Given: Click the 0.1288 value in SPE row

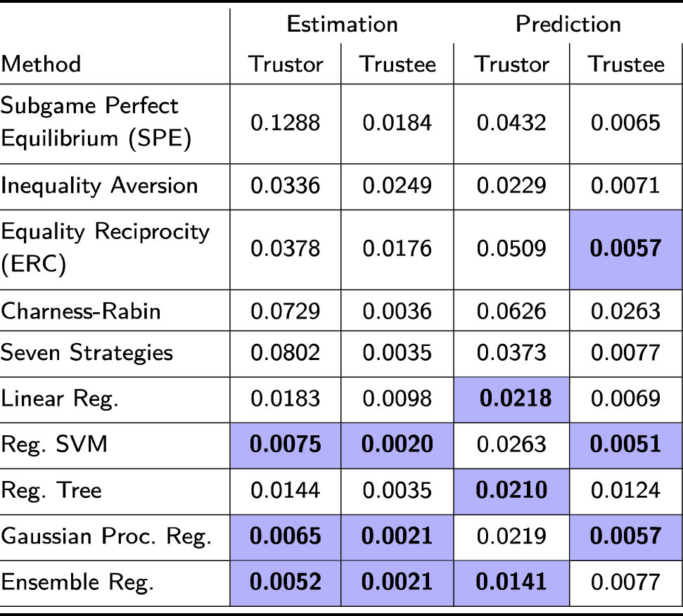Looking at the screenshot, I should pyautogui.click(x=286, y=123).
